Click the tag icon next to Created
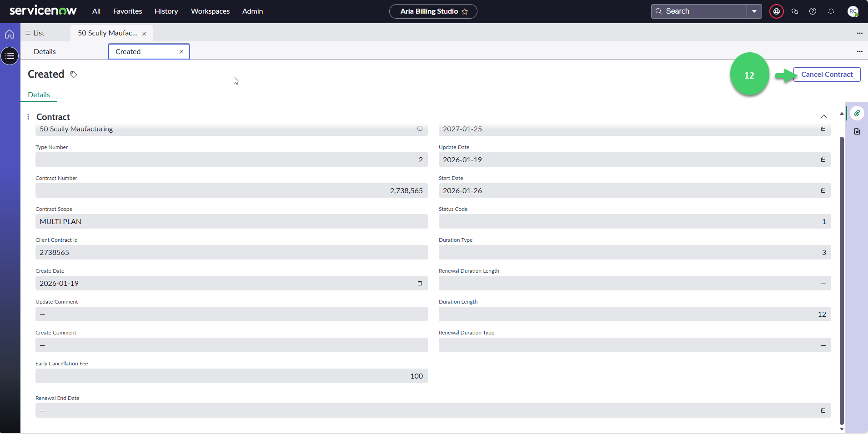The height and width of the screenshot is (434, 868). click(74, 75)
